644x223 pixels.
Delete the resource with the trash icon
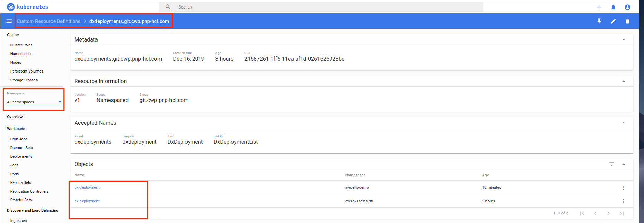pyautogui.click(x=627, y=21)
